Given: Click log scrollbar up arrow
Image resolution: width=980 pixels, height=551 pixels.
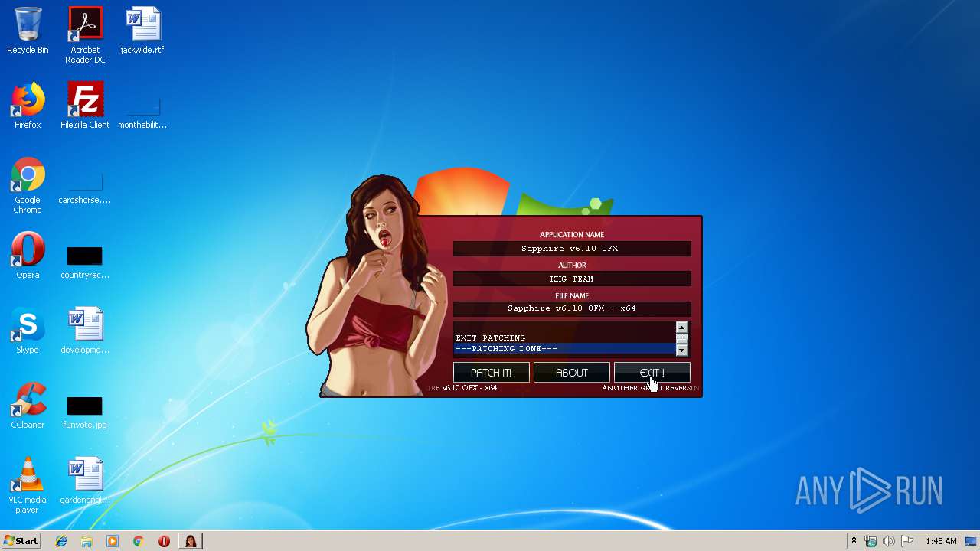Looking at the screenshot, I should coord(681,328).
